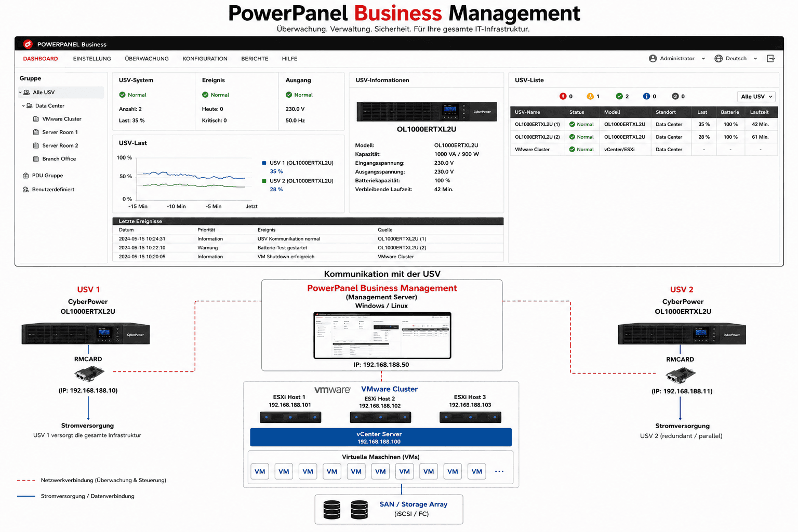Click the Branch Office icon
The image size is (798, 532).
tap(36, 159)
